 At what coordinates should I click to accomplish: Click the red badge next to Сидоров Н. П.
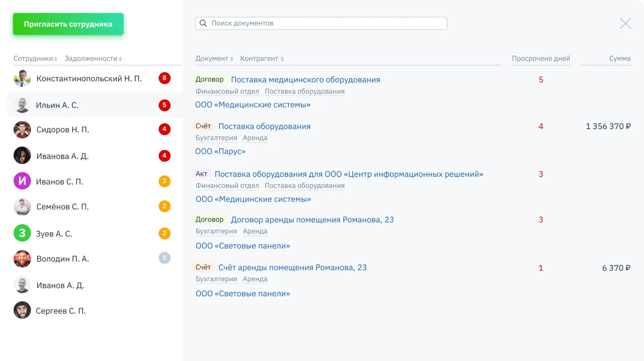point(164,129)
